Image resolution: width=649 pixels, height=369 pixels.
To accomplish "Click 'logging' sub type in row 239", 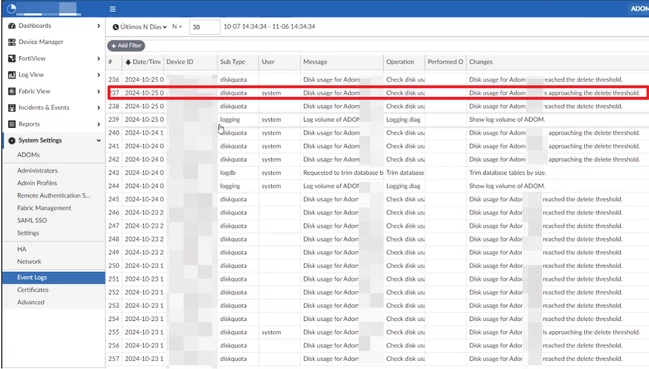I will click(x=230, y=120).
